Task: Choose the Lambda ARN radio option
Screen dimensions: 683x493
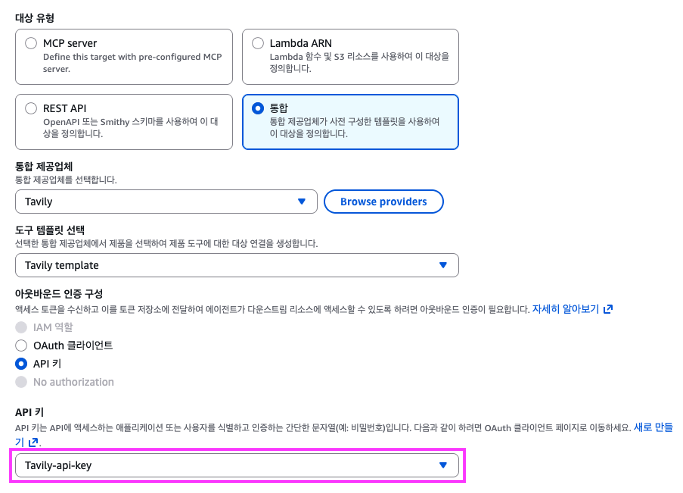Action: coord(259,44)
